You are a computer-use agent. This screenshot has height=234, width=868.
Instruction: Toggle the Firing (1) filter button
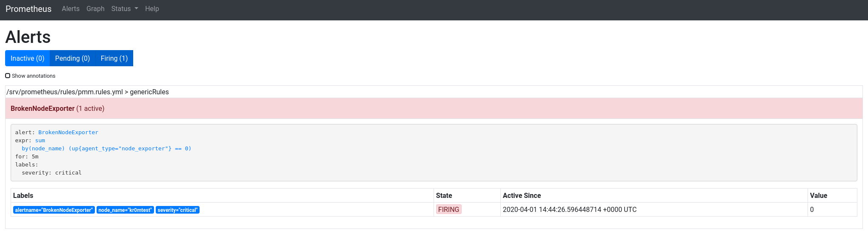(114, 58)
